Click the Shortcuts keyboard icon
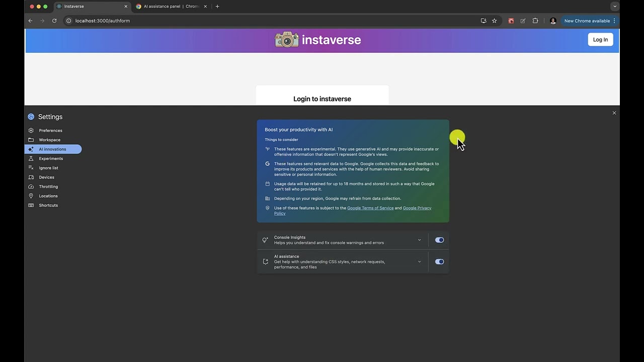Image resolution: width=644 pixels, height=362 pixels. (31, 205)
